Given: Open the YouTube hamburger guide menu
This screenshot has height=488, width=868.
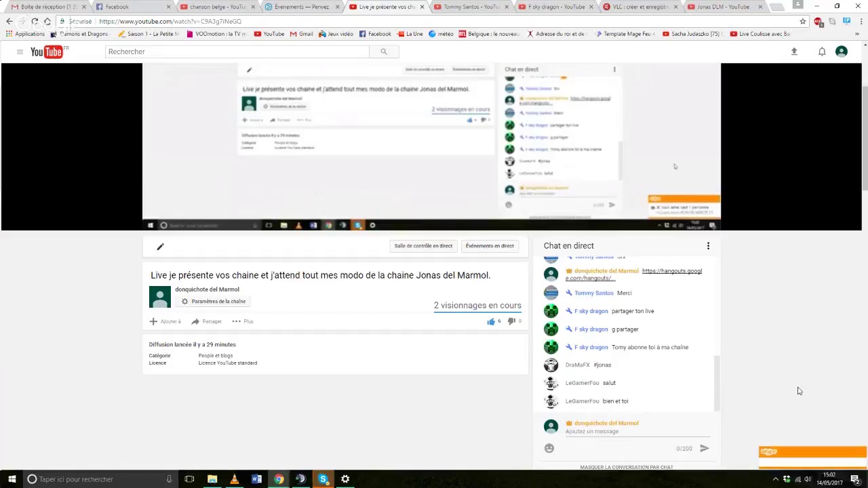Looking at the screenshot, I should click(x=20, y=52).
